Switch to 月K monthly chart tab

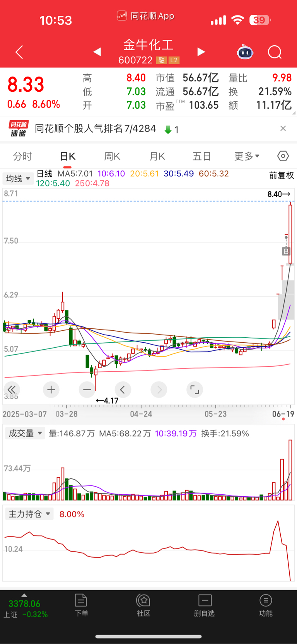coord(157,156)
